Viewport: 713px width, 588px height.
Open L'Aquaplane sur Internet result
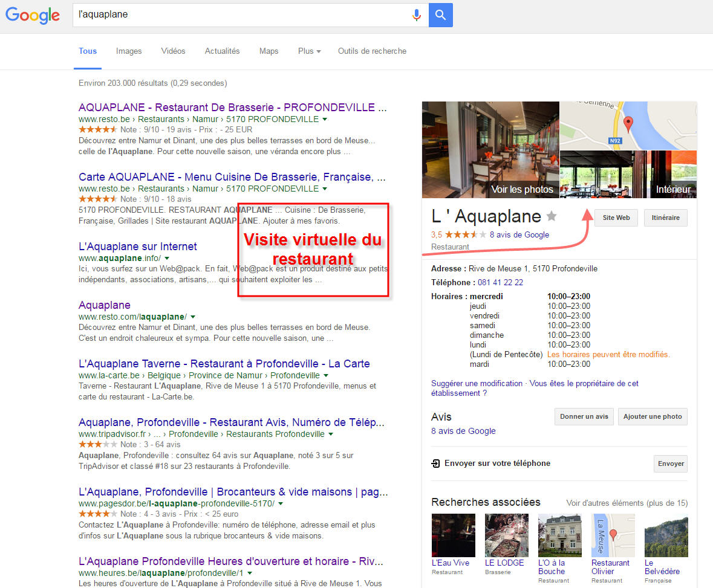138,247
